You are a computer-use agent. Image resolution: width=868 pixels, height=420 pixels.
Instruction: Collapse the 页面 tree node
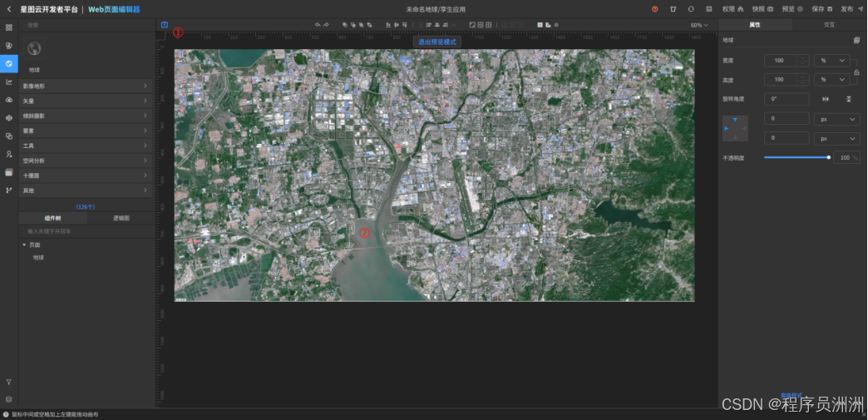click(x=24, y=245)
